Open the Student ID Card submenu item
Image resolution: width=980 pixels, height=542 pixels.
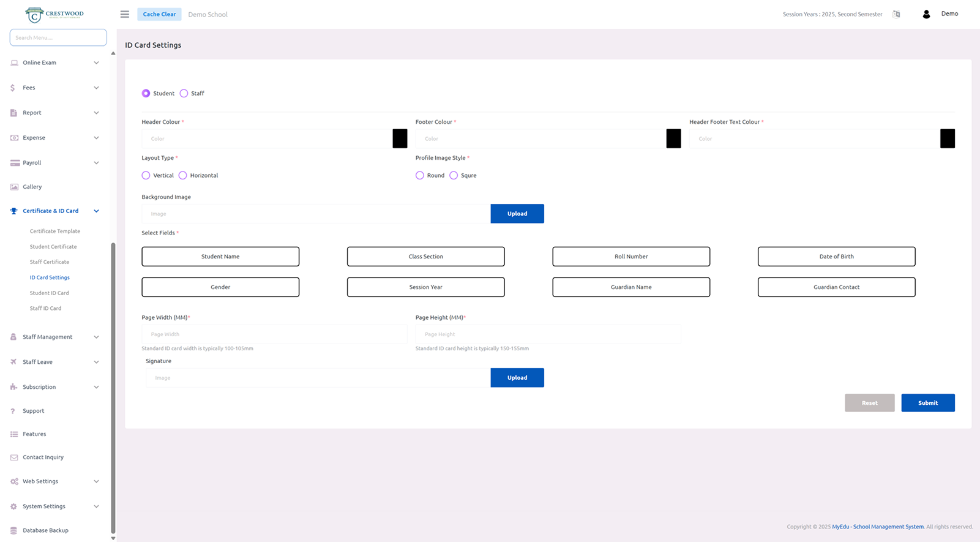click(49, 293)
